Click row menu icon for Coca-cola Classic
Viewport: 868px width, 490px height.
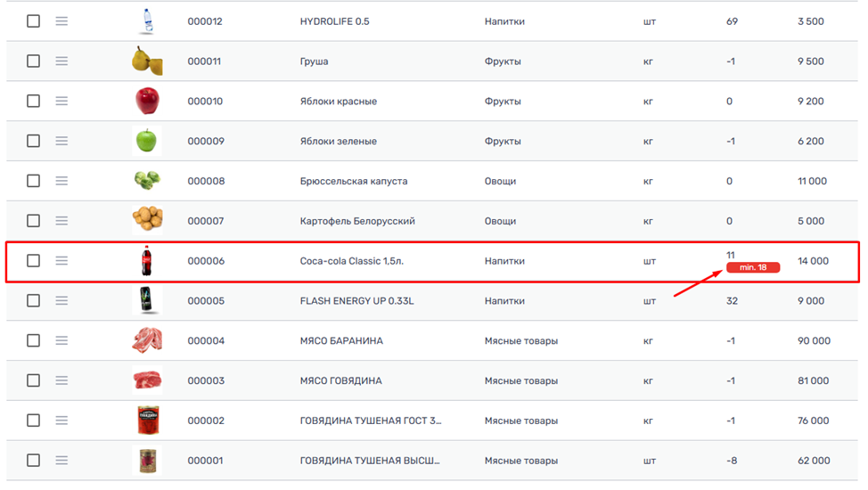pyautogui.click(x=61, y=261)
